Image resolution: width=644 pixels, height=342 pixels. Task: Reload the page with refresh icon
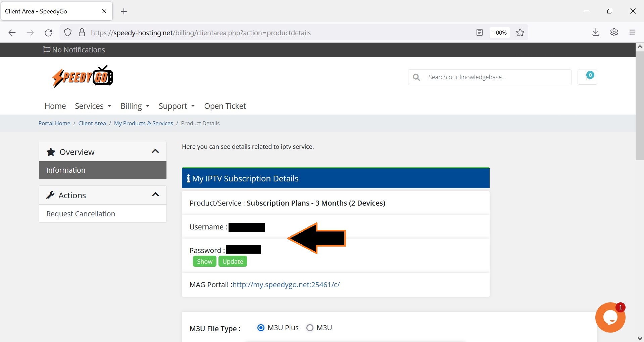pyautogui.click(x=48, y=33)
